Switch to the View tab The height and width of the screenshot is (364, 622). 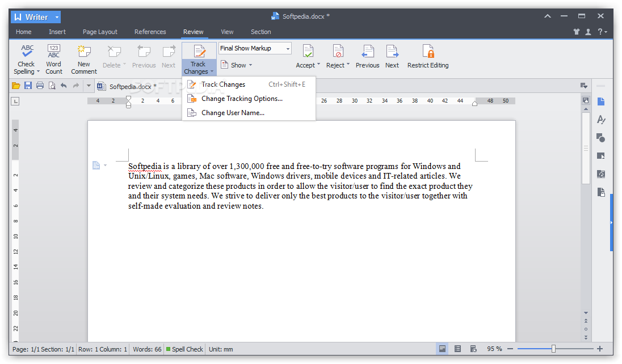click(x=228, y=32)
